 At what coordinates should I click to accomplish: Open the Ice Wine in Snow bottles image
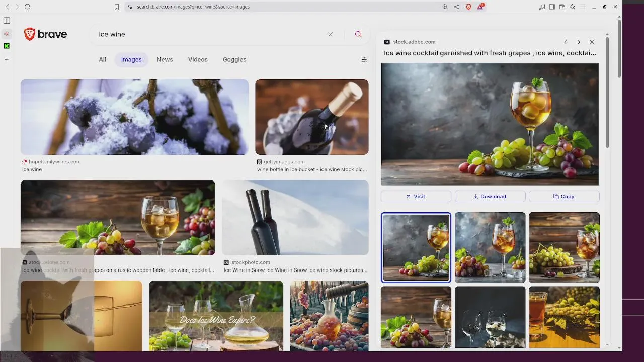point(295,218)
